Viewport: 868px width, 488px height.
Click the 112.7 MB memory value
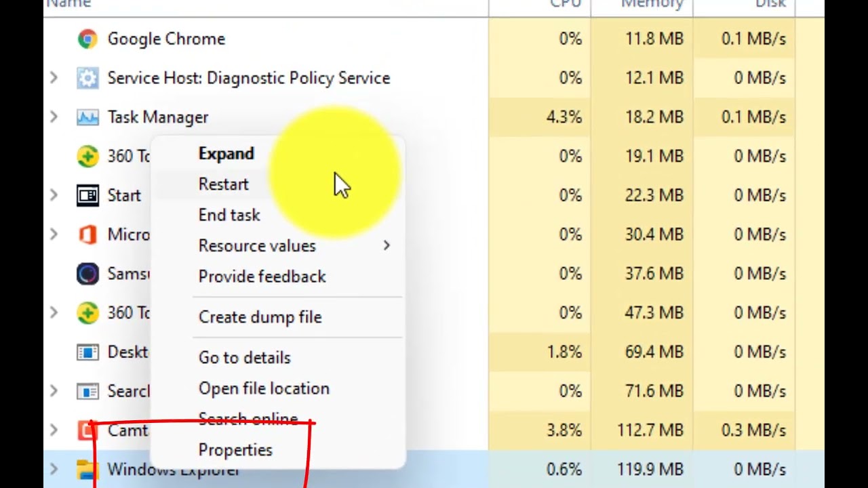coord(650,430)
